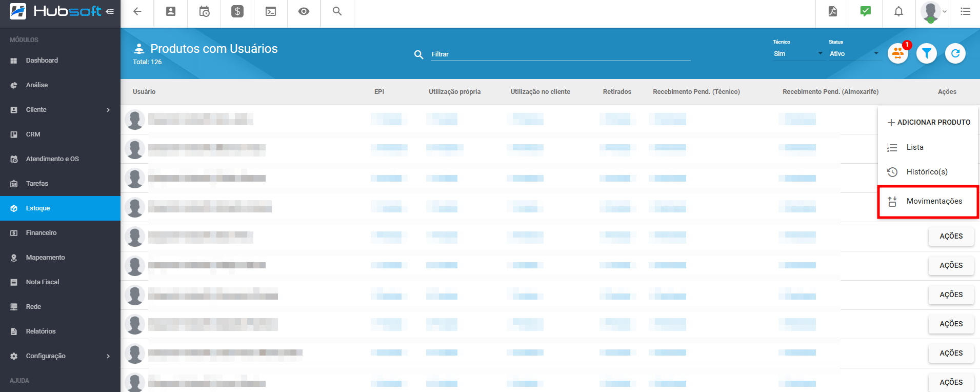The width and height of the screenshot is (980, 392).
Task: Open the contact card icon in toolbar
Action: (x=171, y=11)
